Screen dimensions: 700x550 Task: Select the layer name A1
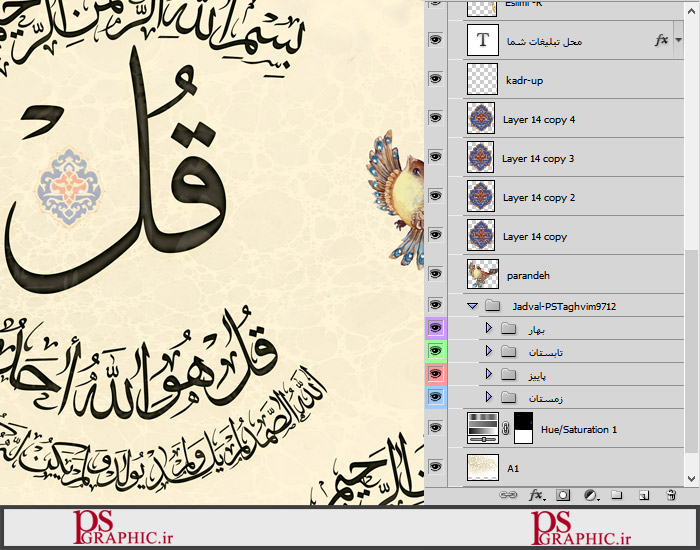513,468
